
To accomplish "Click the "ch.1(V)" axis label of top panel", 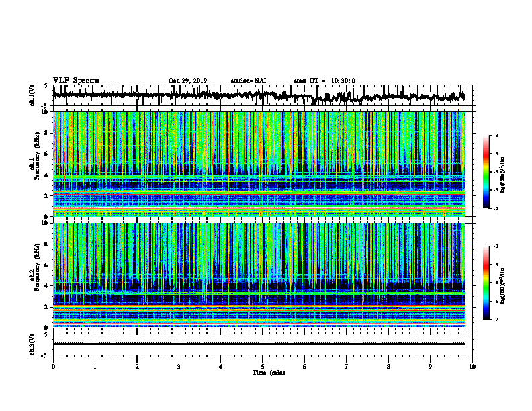I will pos(32,95).
